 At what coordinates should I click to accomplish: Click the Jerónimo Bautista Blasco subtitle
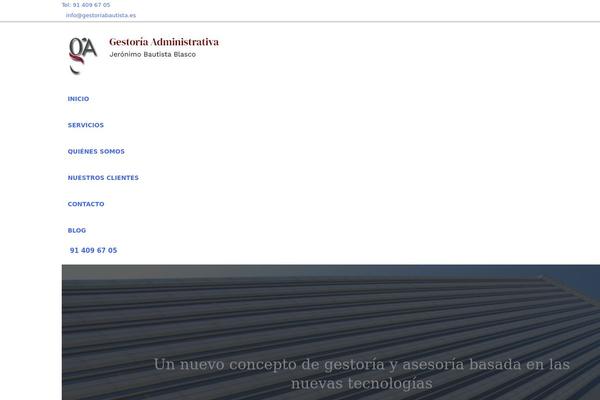point(153,54)
